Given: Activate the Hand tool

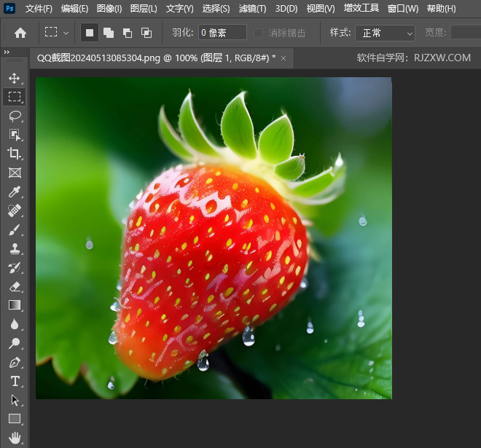Looking at the screenshot, I should click(x=15, y=438).
